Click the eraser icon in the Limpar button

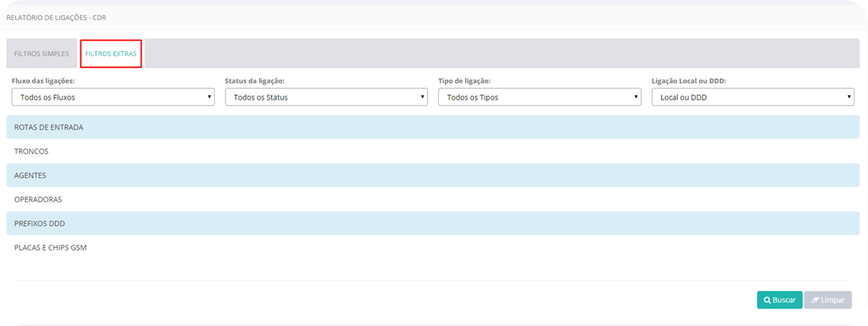point(815,300)
